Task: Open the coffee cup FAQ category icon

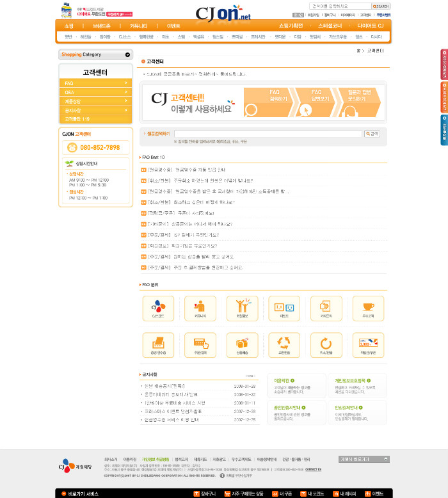Action: (x=368, y=309)
